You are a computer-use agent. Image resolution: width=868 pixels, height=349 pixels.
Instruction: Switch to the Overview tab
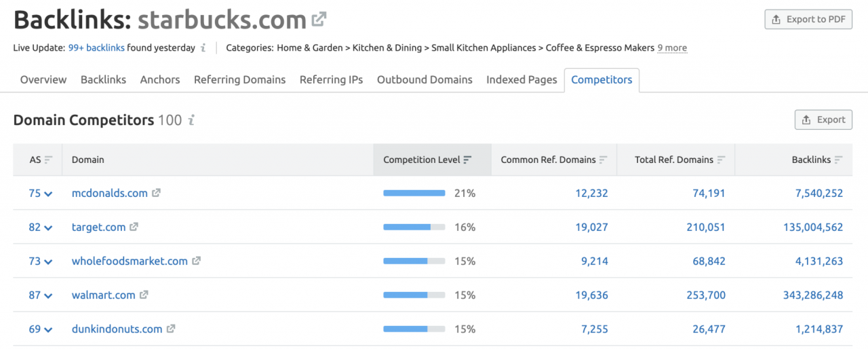pyautogui.click(x=43, y=79)
